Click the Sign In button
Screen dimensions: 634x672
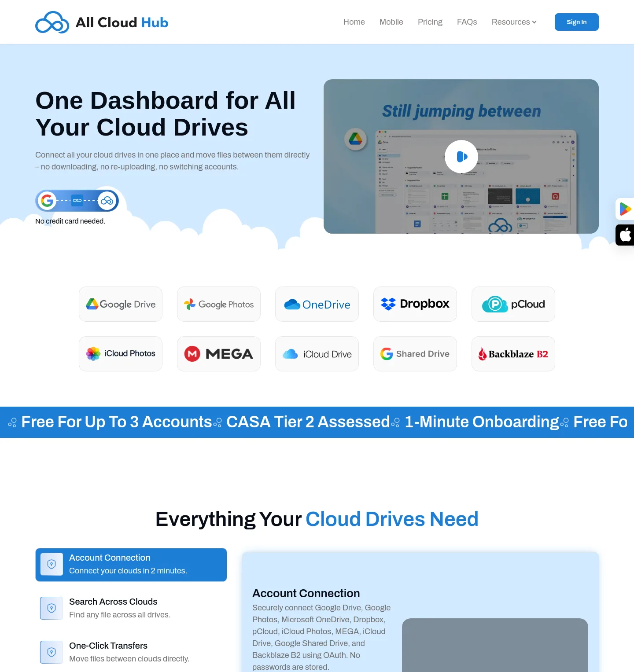(577, 22)
